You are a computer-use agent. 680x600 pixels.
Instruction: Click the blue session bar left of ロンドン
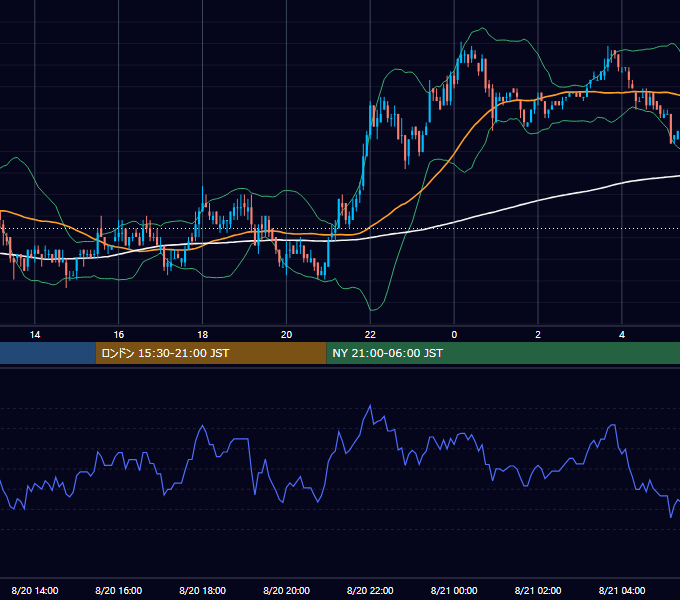[x=48, y=353]
